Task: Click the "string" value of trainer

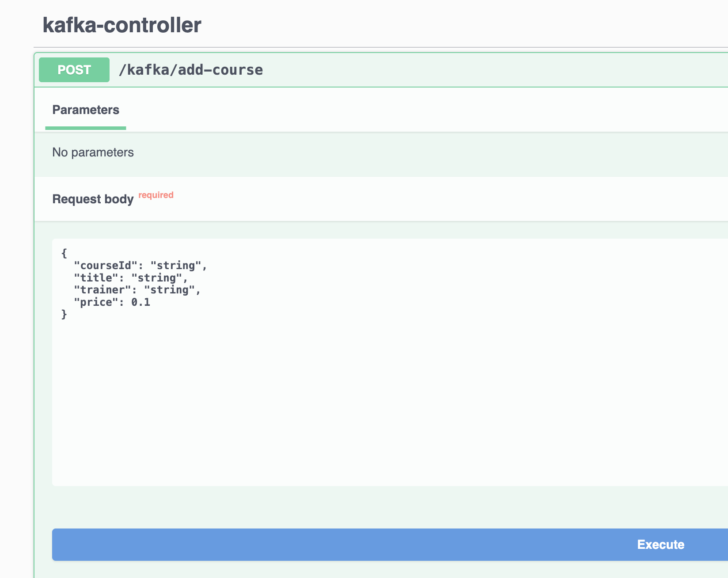Action: click(170, 290)
